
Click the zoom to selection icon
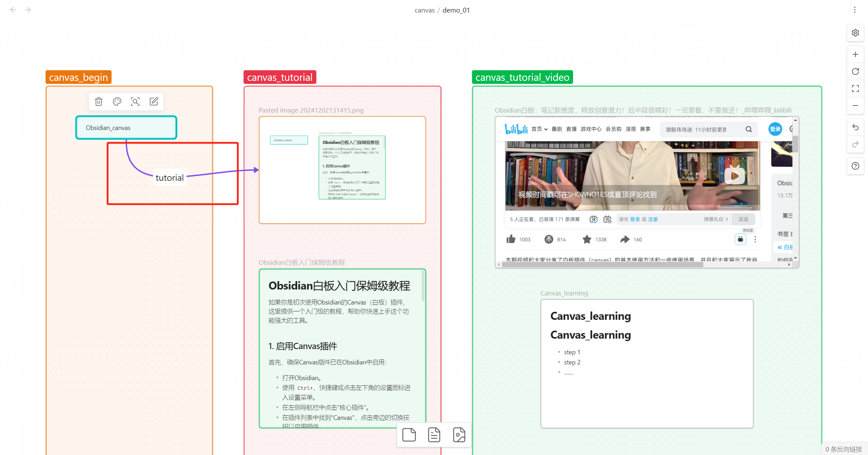click(x=135, y=101)
